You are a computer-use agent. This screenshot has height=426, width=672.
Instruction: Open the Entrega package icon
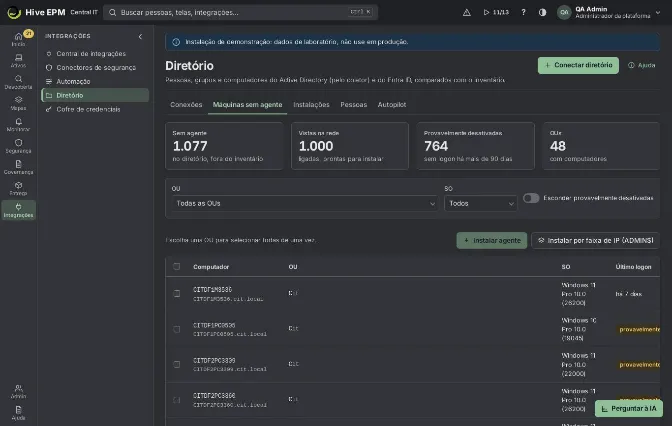(18, 188)
